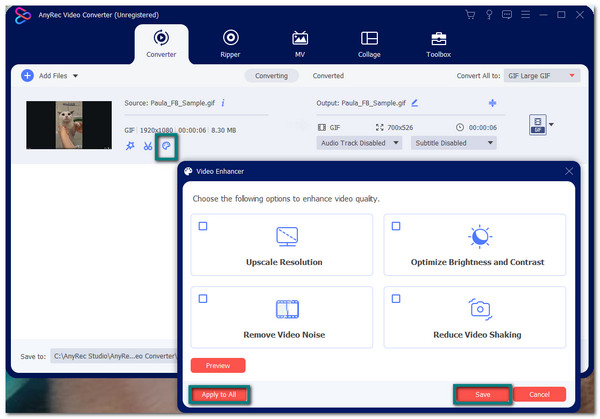Click the key register icon
This screenshot has height=419, width=600.
pyautogui.click(x=489, y=15)
